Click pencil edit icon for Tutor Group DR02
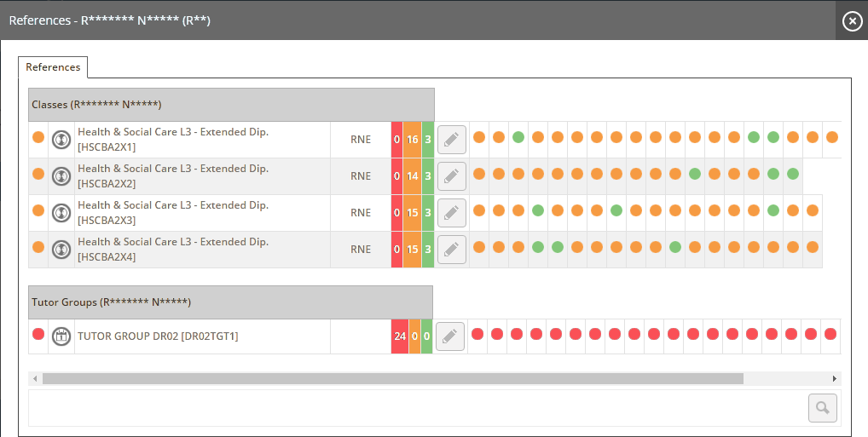This screenshot has height=437, width=868. pos(450,336)
